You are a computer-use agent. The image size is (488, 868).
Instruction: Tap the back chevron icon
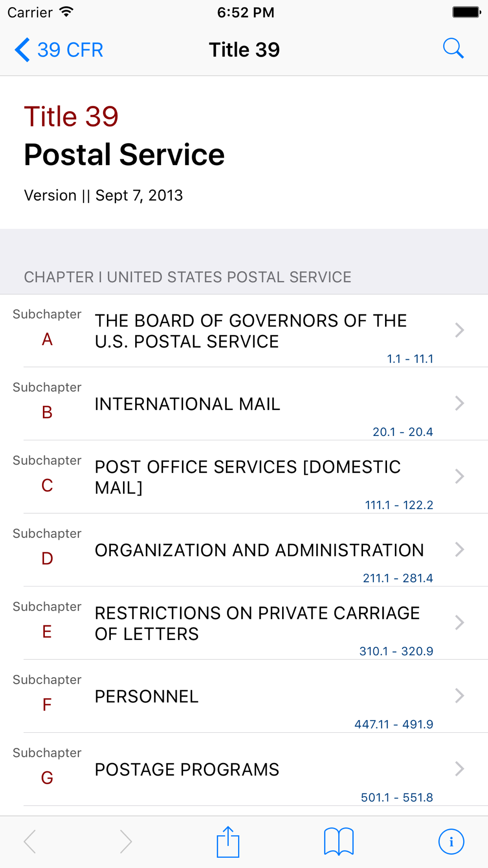tap(22, 50)
